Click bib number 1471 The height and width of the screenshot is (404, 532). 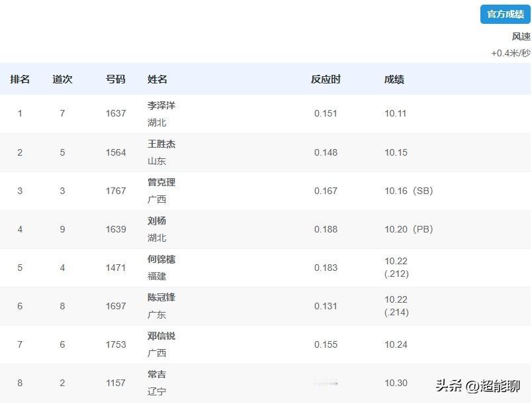pyautogui.click(x=116, y=268)
